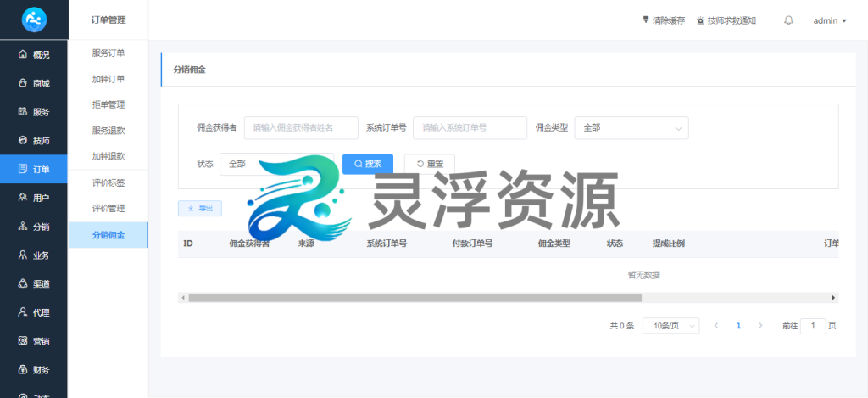Click the 清除缓存 brush icon
This screenshot has height=398, width=868.
point(645,20)
